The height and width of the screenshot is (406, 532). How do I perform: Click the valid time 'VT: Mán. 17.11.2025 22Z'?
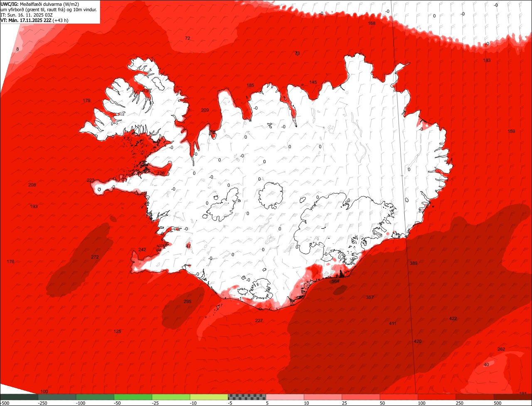(x=27, y=20)
